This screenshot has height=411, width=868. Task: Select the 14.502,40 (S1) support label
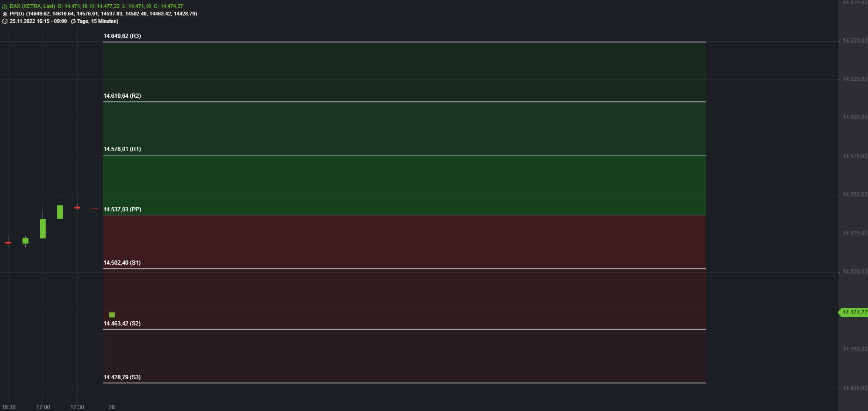tap(122, 263)
